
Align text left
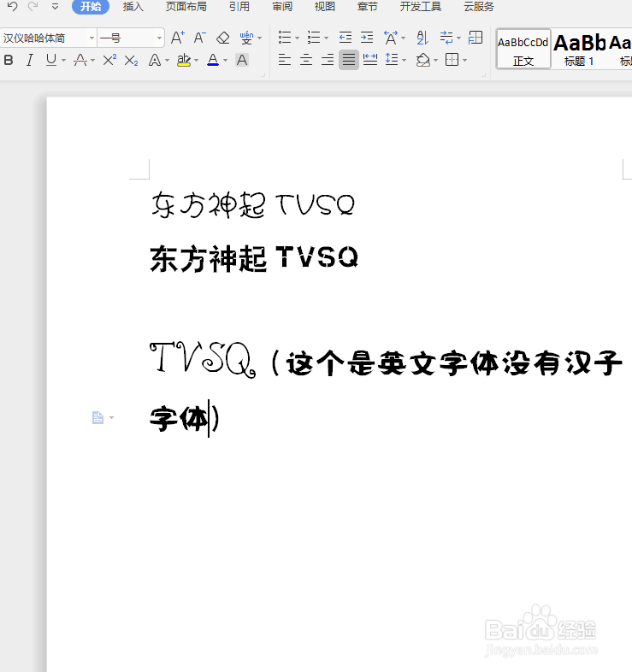click(284, 60)
